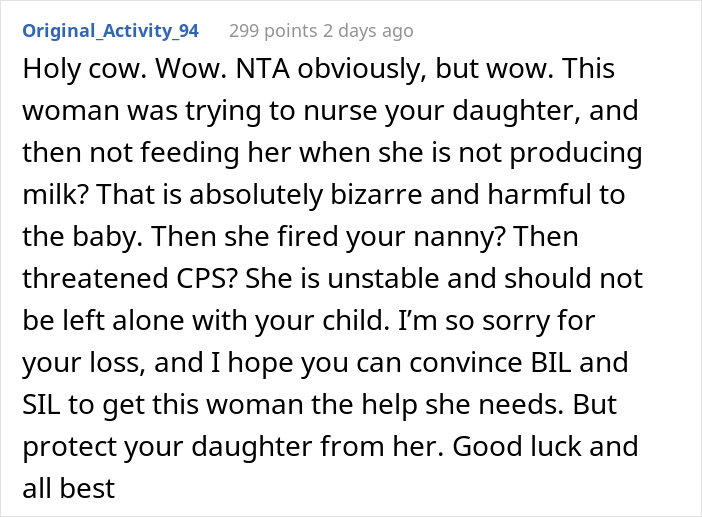Click the 299 points score text
Image resolution: width=702 pixels, height=517 pixels.
(x=273, y=31)
